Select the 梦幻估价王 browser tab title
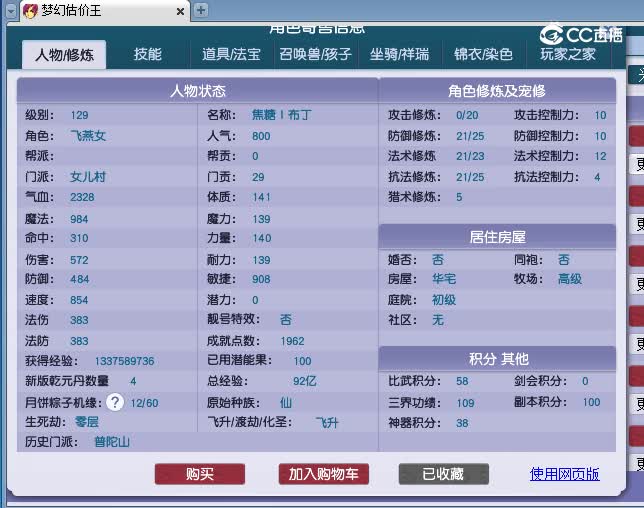 [x=71, y=11]
